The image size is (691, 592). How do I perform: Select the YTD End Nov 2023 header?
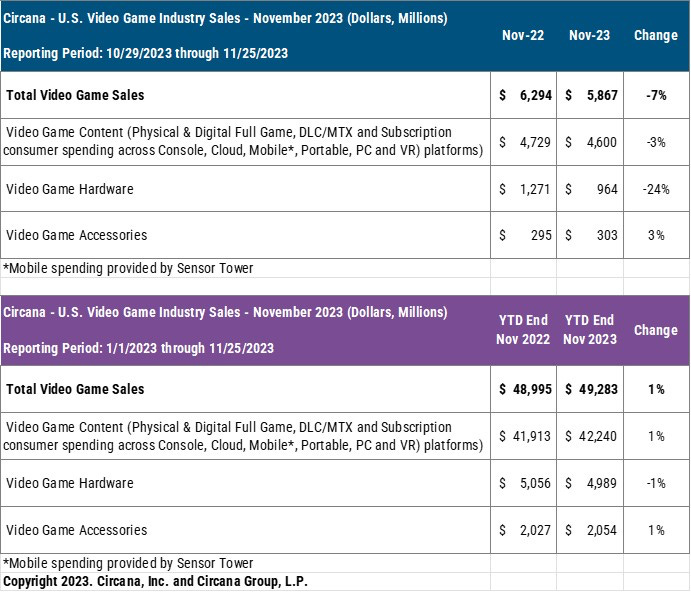(589, 330)
